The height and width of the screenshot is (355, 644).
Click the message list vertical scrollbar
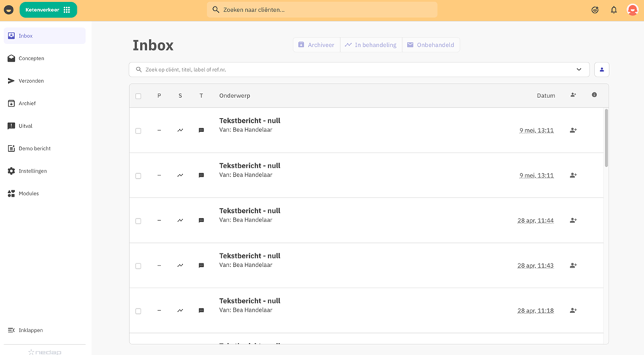tap(606, 138)
